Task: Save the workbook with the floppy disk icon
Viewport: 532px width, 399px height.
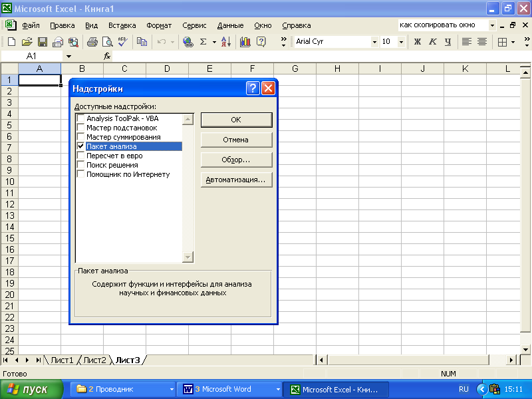Action: 43,42
